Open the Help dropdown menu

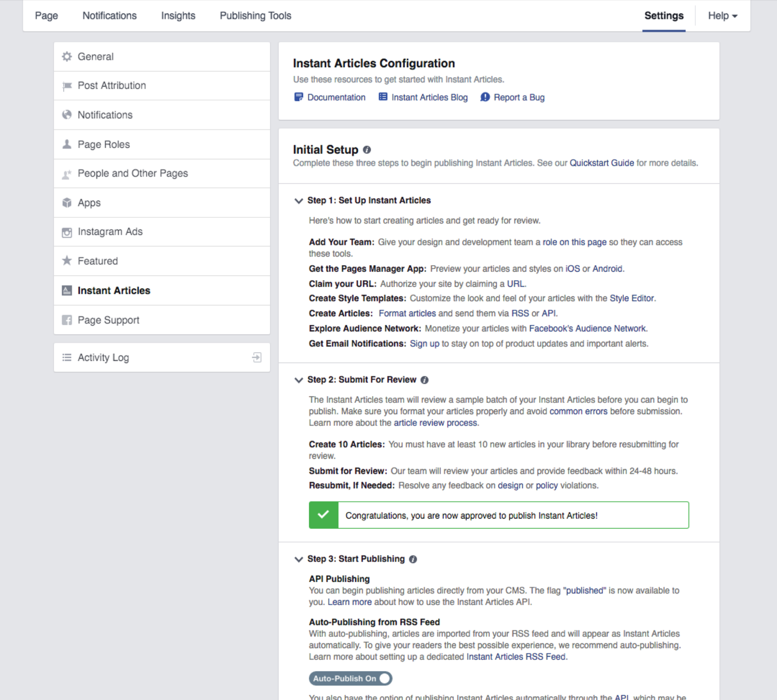(x=722, y=16)
